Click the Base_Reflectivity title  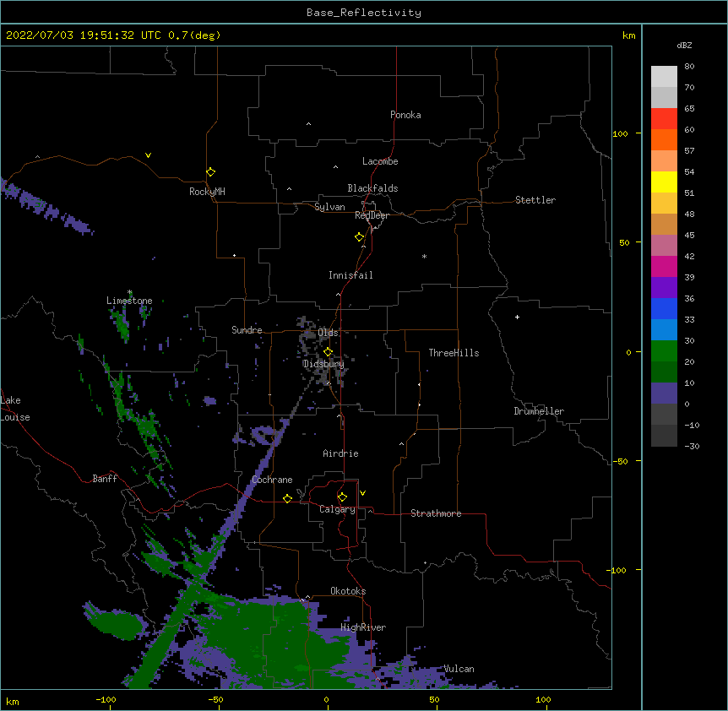click(x=364, y=13)
